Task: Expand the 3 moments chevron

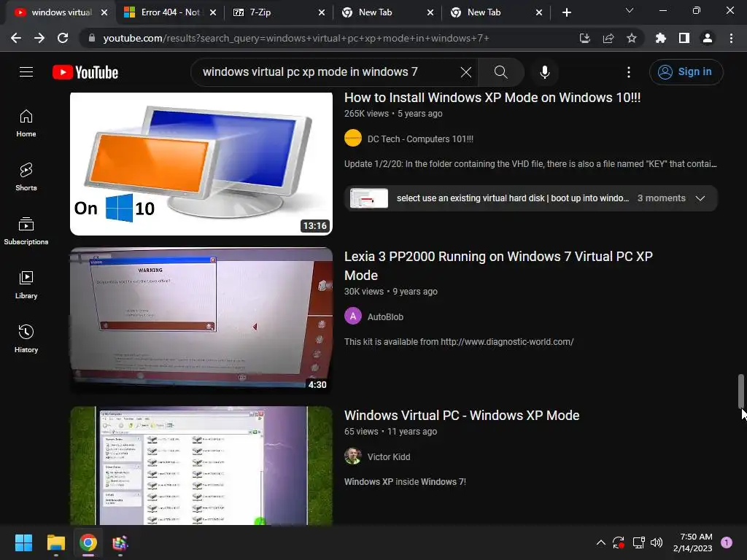Action: point(700,198)
